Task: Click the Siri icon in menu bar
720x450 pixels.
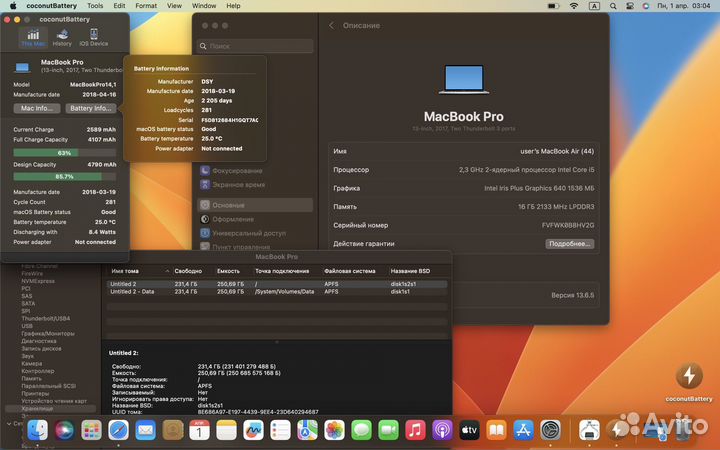Action: coord(646,6)
